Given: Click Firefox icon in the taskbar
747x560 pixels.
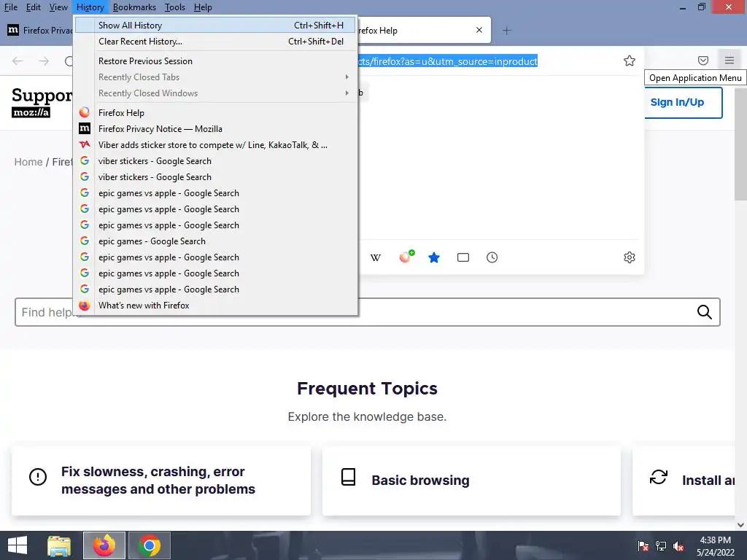Looking at the screenshot, I should tap(104, 545).
